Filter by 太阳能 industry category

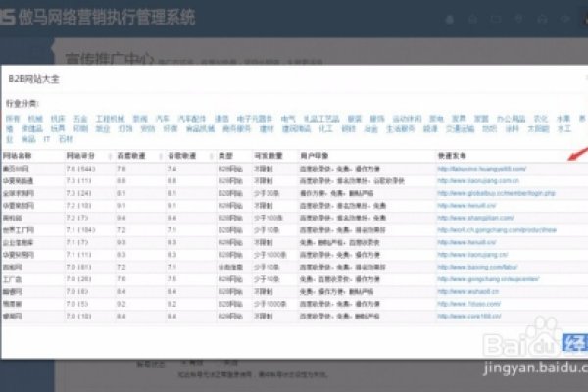tap(538, 129)
